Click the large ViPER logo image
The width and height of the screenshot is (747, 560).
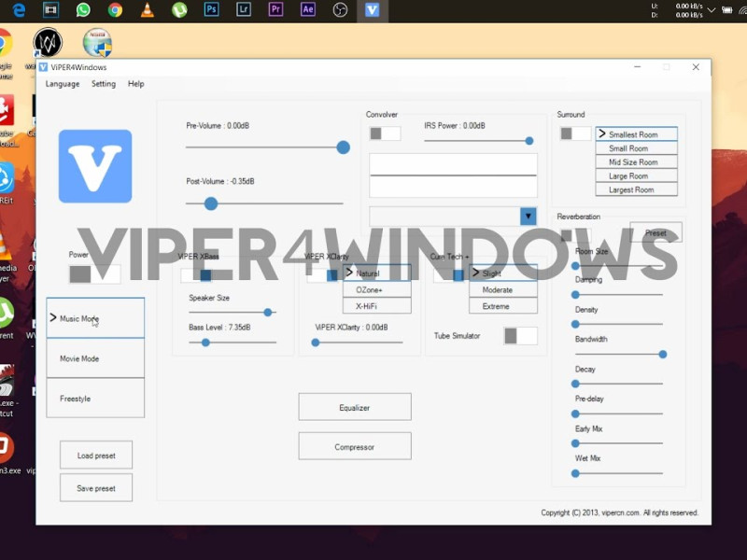95,166
